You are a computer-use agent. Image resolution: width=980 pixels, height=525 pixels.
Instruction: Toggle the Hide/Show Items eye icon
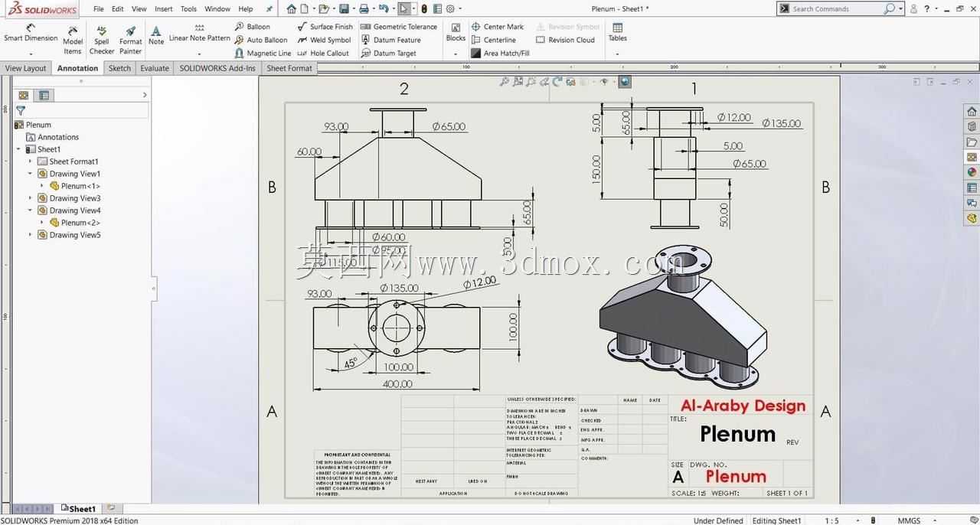604,81
